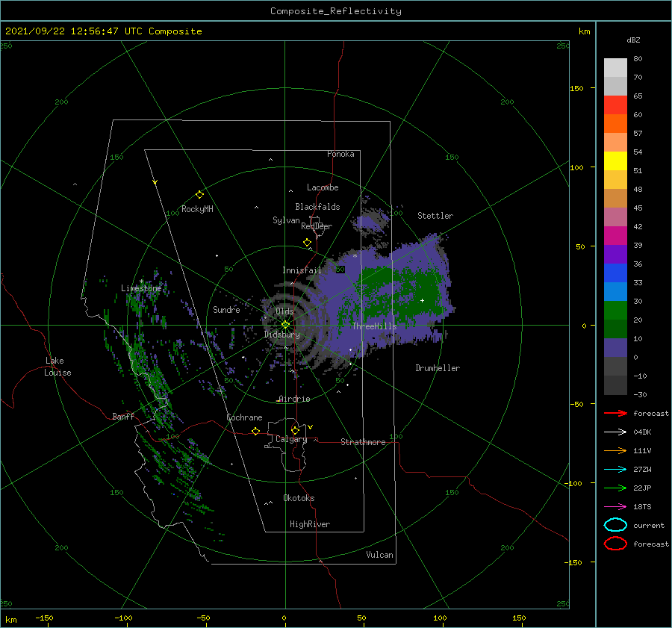The width and height of the screenshot is (672, 628).
Task: Click the Drumheller town label
Action: click(438, 368)
